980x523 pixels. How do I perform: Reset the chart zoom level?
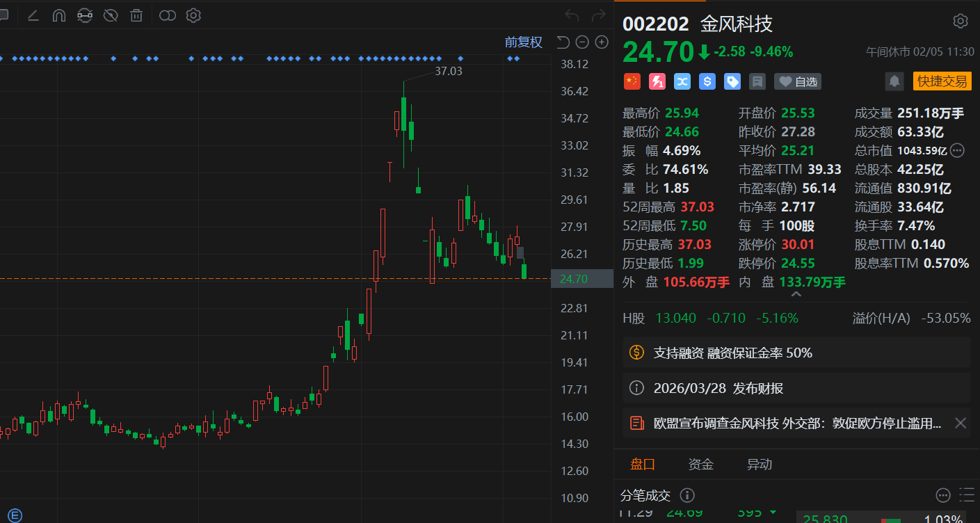tap(563, 42)
